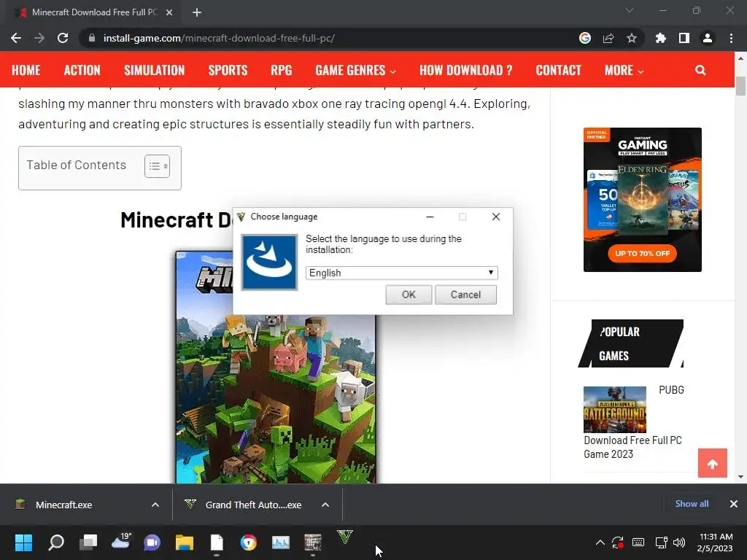Open the Sports category
Image resolution: width=747 pixels, height=560 pixels.
coord(228,71)
